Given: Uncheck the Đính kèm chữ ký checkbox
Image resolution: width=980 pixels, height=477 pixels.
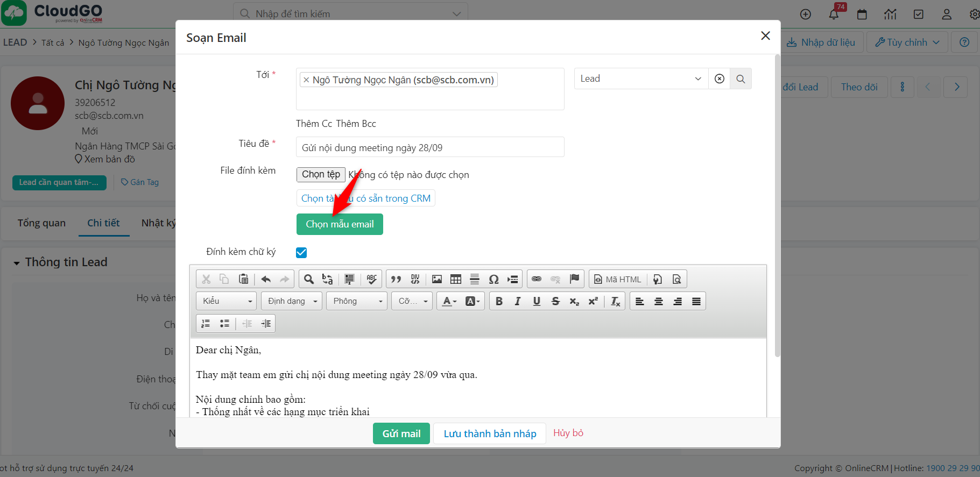Looking at the screenshot, I should (301, 252).
